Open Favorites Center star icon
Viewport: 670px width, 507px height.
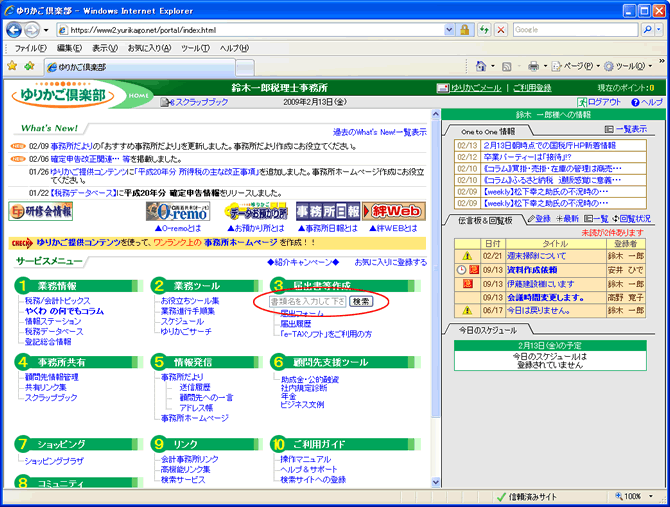point(12,66)
